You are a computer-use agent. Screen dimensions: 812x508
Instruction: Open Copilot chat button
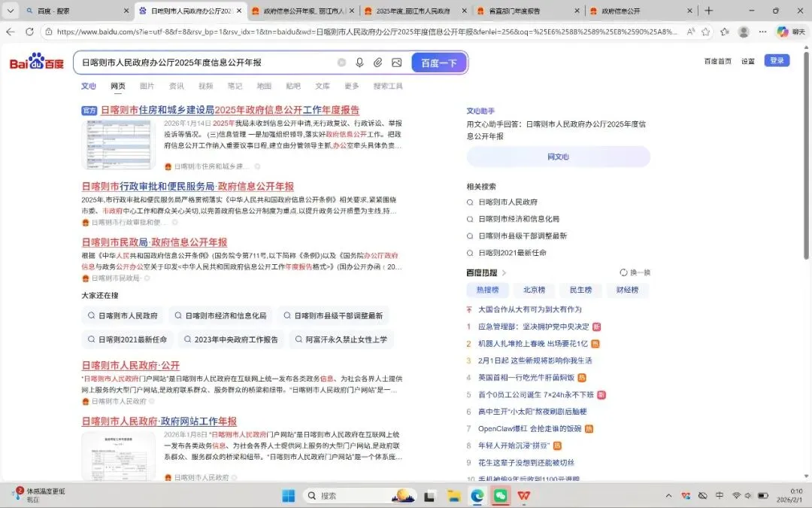(x=791, y=32)
